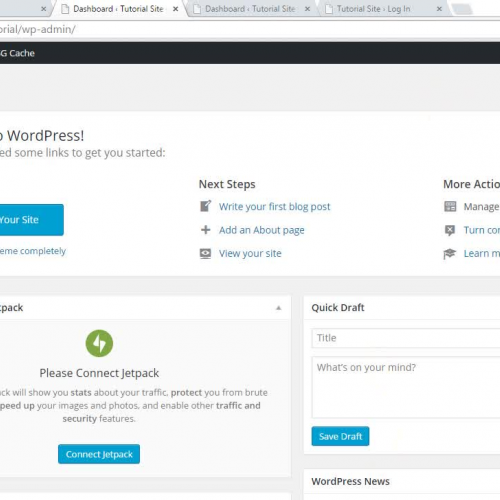Open Write your first blog post link
Image resolution: width=500 pixels, height=500 pixels.
click(x=275, y=207)
